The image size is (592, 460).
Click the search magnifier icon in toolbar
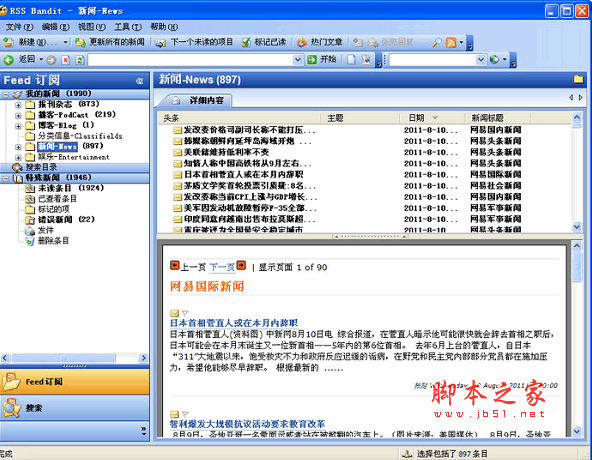(436, 42)
